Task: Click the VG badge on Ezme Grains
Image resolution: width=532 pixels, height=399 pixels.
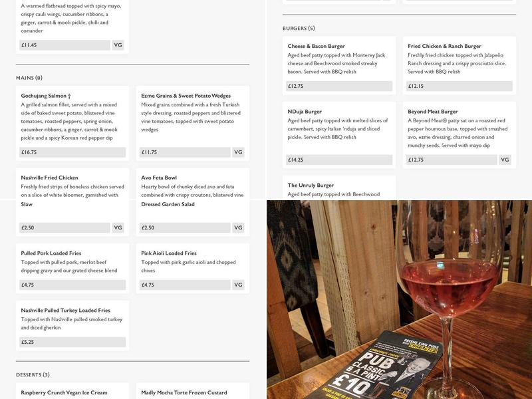Action: (238, 152)
